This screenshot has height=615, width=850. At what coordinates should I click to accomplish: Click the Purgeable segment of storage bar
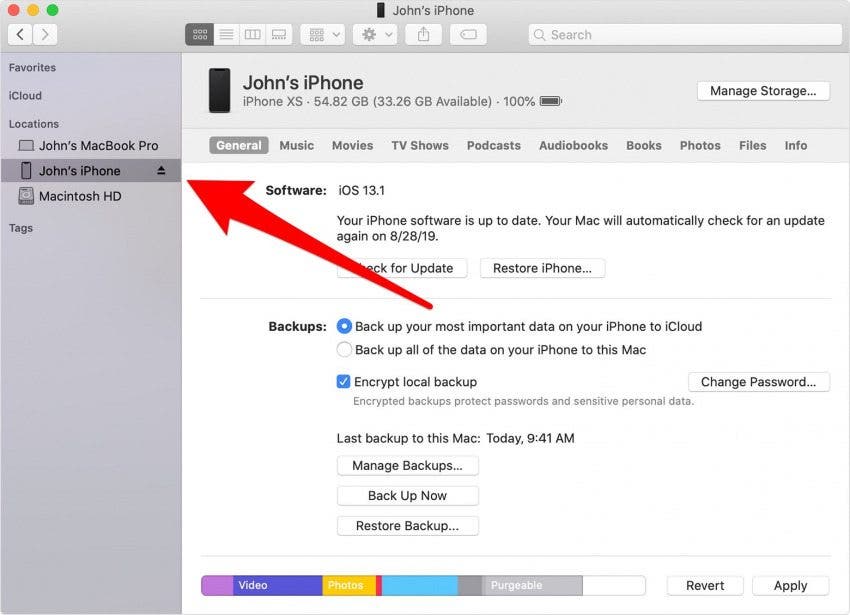coord(532,586)
